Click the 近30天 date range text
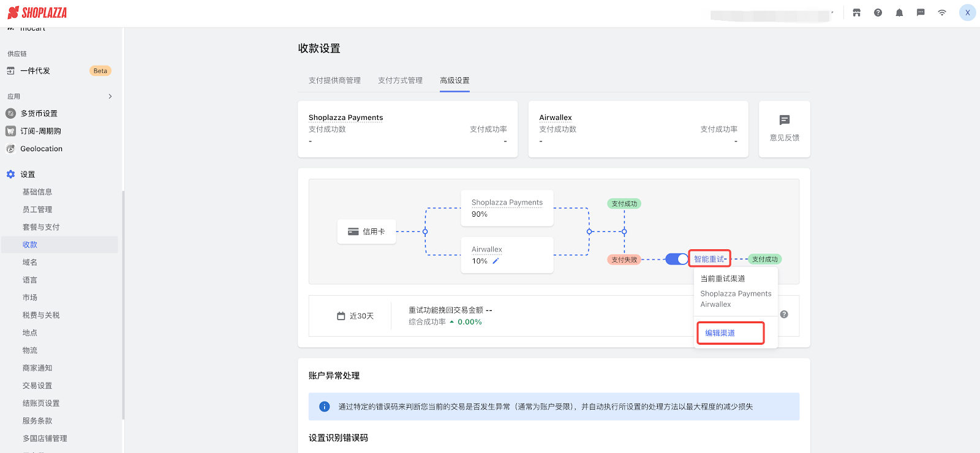Viewport: 980px width, 453px height. coord(361,316)
